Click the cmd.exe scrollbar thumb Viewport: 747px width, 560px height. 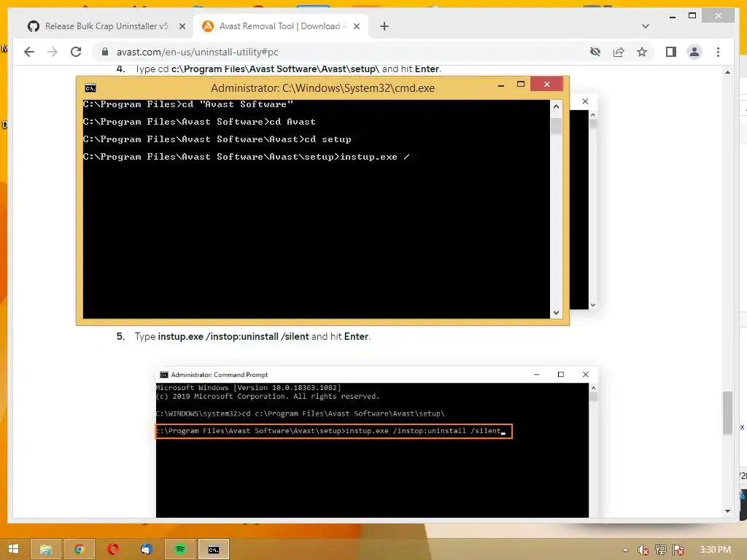point(556,126)
